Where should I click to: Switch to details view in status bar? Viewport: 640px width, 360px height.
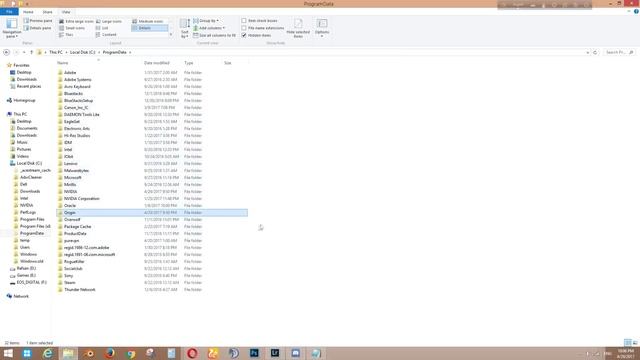(627, 342)
